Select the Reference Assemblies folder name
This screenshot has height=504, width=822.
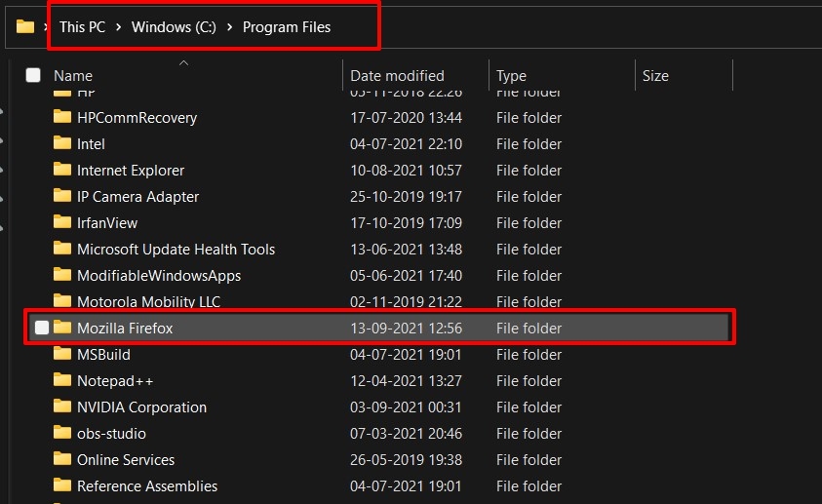(x=147, y=486)
